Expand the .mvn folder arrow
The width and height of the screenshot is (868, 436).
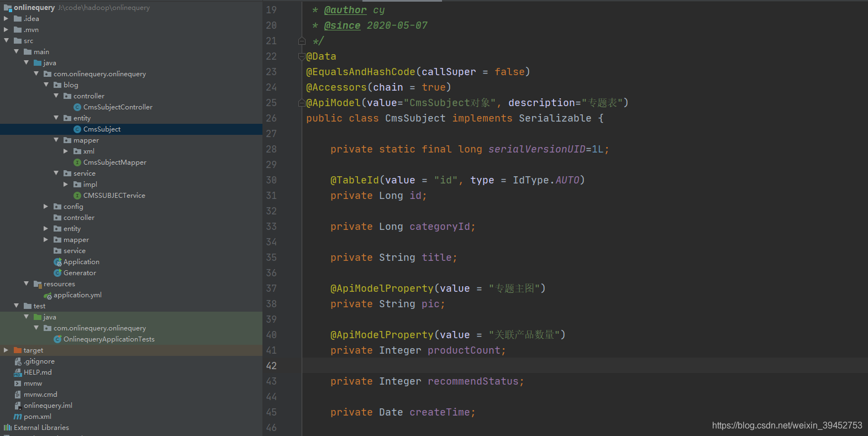pos(6,30)
